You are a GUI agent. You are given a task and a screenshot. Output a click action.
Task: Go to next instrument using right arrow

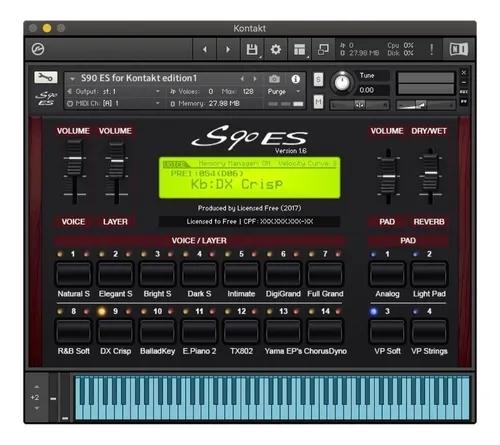click(228, 49)
